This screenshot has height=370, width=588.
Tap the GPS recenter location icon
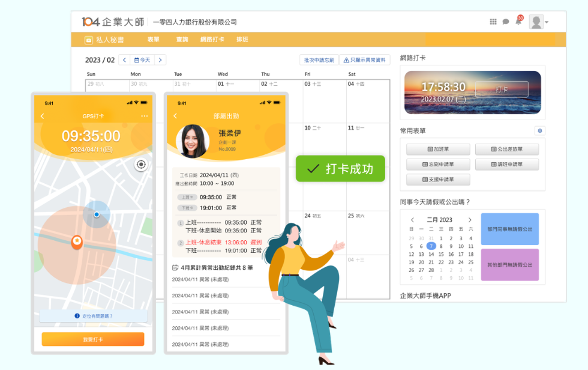141,165
